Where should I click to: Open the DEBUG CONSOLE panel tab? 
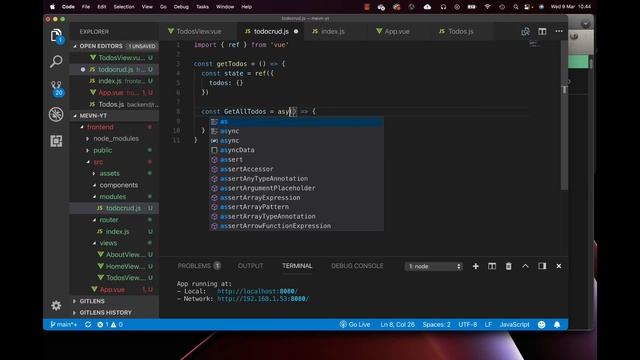(x=357, y=266)
